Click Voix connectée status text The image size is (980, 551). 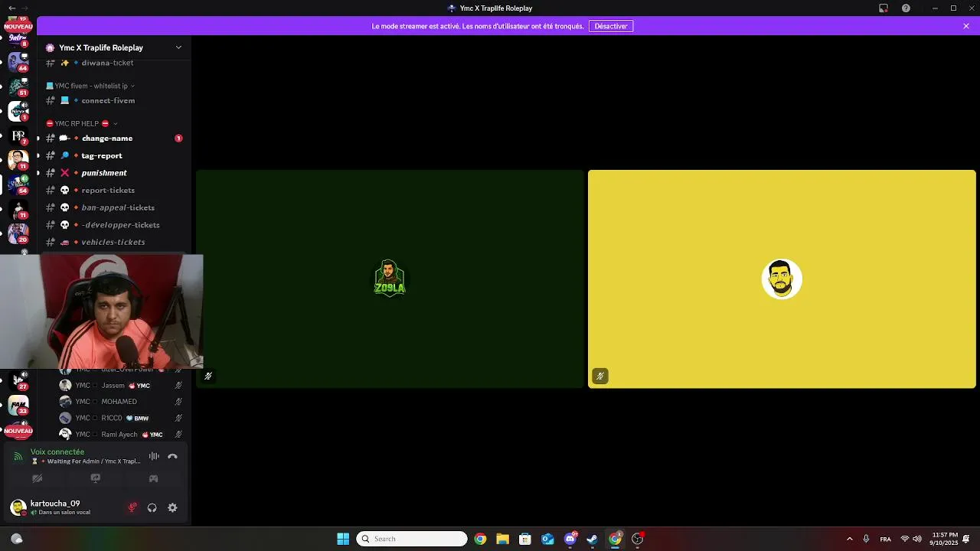pos(57,452)
